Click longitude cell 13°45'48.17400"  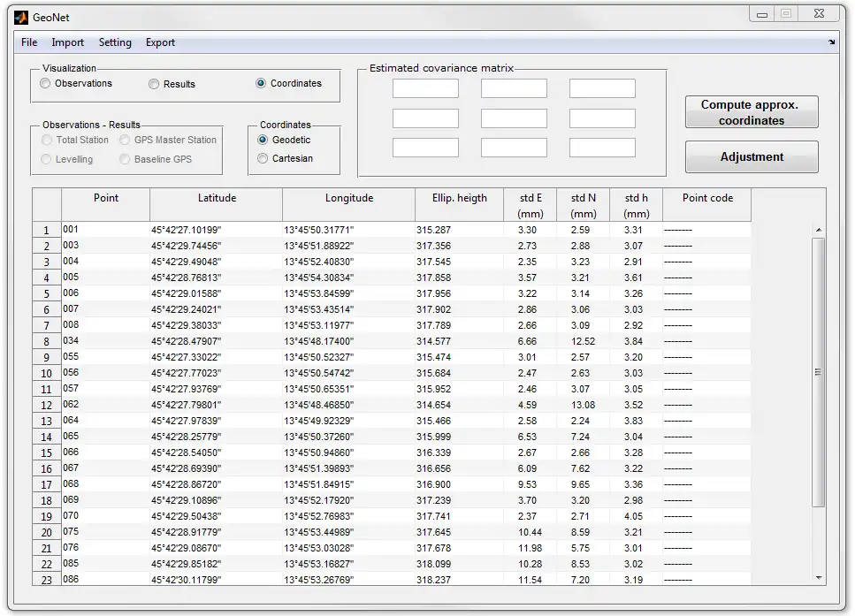pos(349,341)
